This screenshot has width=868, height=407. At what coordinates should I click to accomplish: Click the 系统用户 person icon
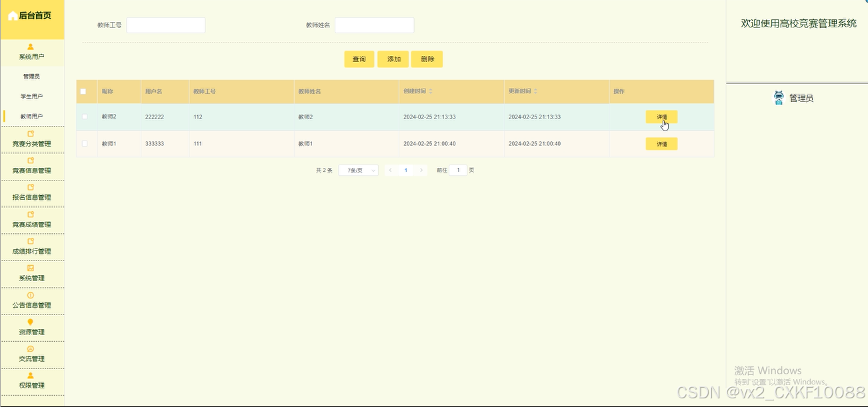click(x=31, y=47)
